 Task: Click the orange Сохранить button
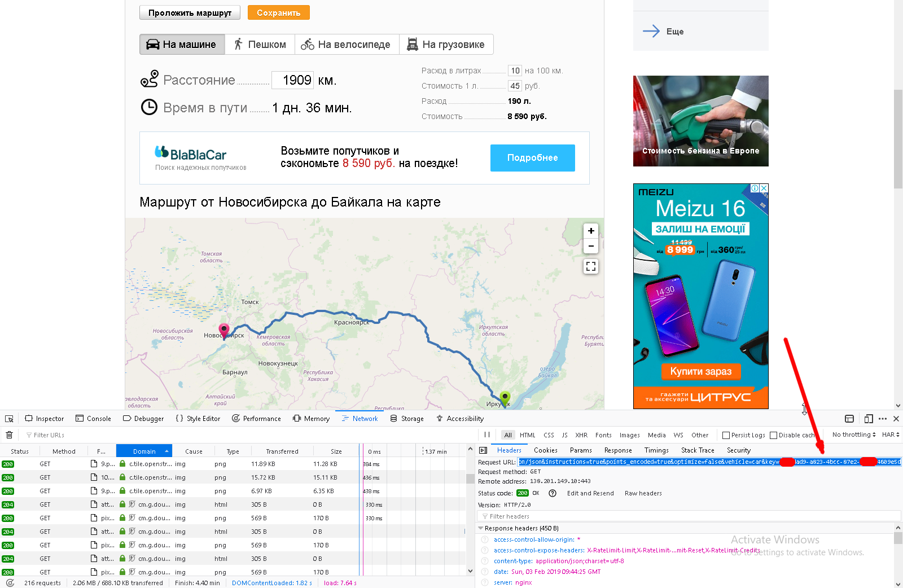[x=279, y=12]
